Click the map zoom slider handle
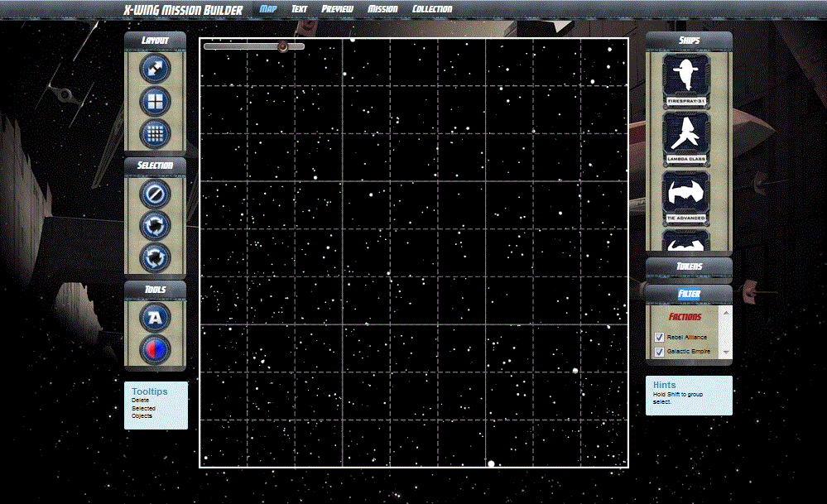Screen dimensions: 827x504 (282, 46)
